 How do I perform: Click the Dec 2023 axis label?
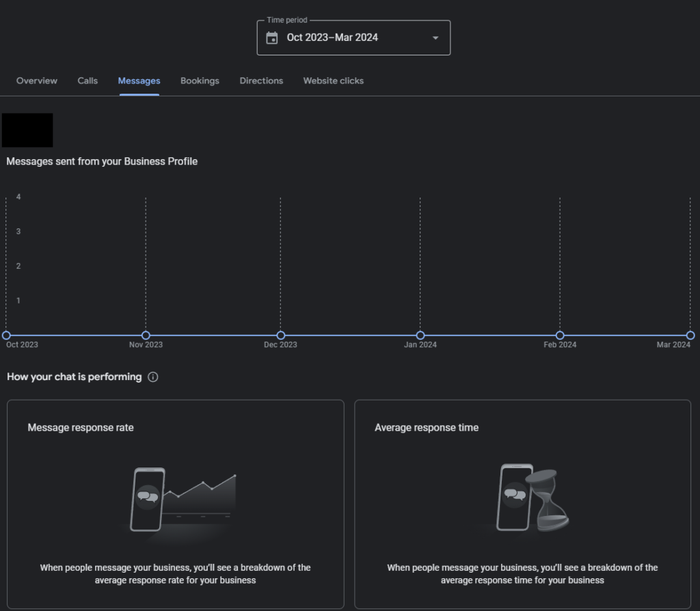pos(280,344)
